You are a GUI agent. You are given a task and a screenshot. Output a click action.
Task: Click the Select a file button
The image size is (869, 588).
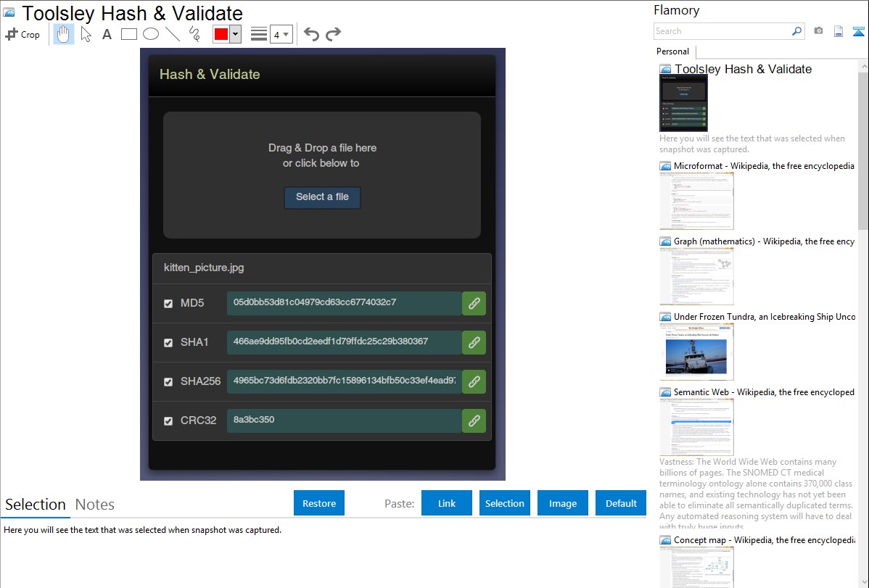coord(322,197)
